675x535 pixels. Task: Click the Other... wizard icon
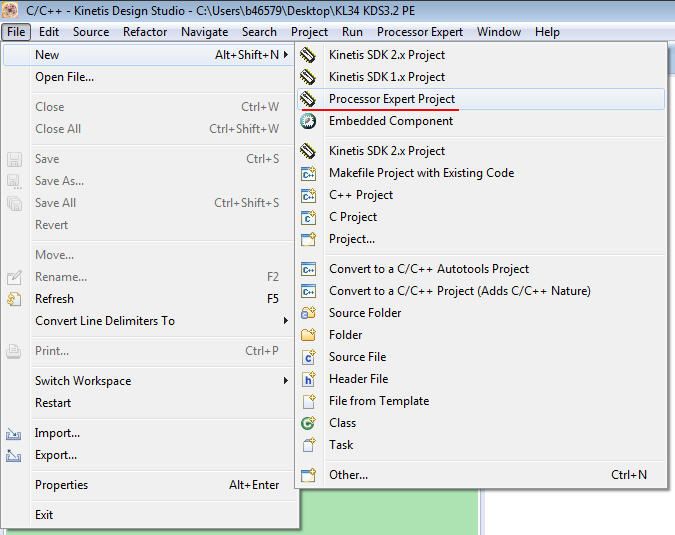tap(308, 475)
